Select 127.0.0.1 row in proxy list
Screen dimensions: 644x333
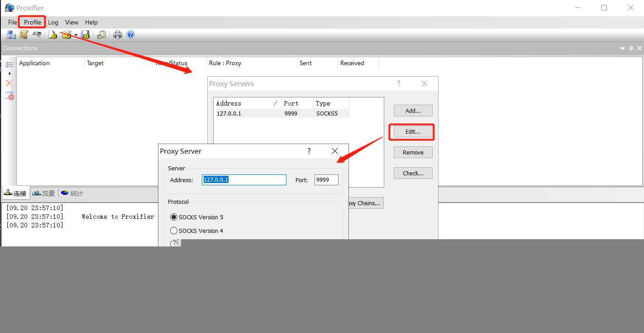click(281, 113)
